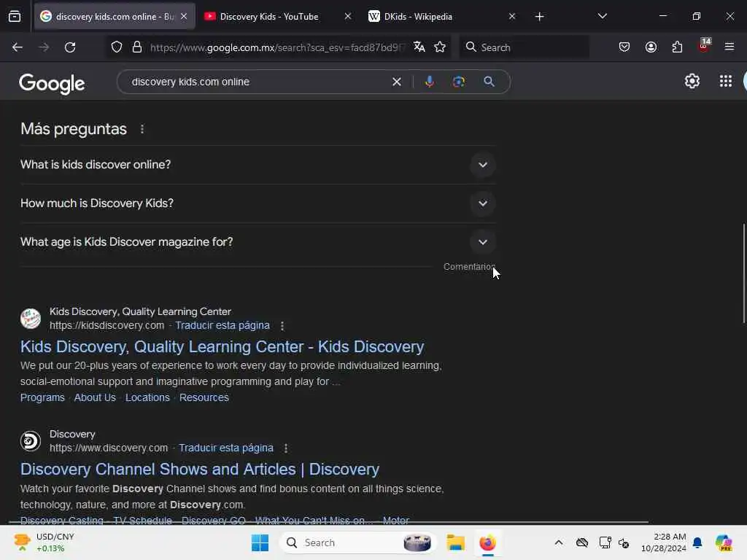This screenshot has height=560, width=747.
Task: Click Kids Discovery site favicon
Action: click(x=31, y=319)
